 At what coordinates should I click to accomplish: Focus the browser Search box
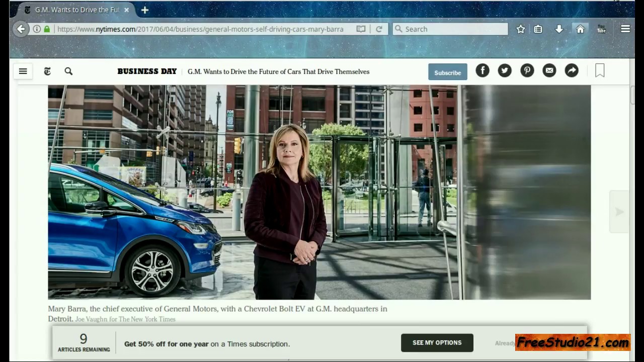[450, 29]
